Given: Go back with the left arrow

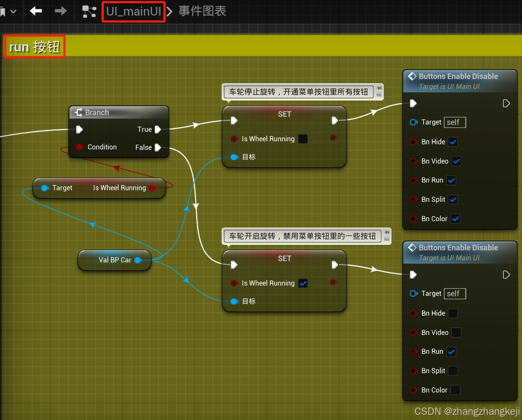Looking at the screenshot, I should (x=36, y=11).
